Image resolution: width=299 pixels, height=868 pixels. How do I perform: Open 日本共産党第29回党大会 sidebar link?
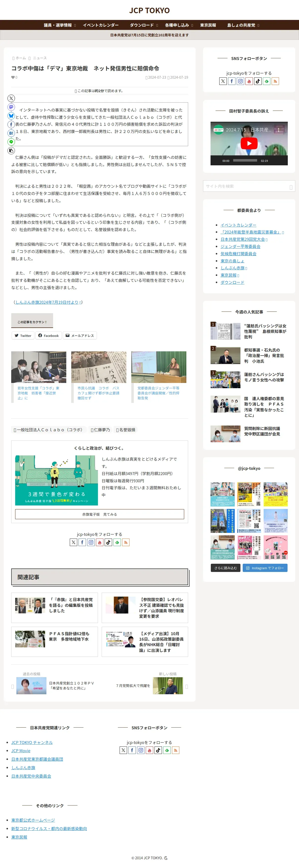(x=243, y=239)
